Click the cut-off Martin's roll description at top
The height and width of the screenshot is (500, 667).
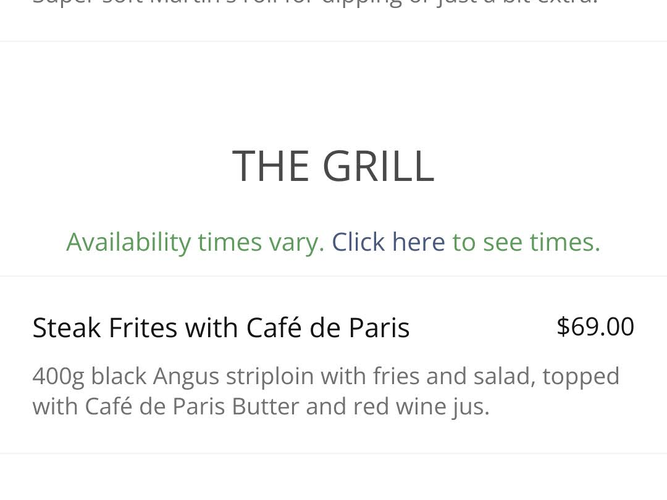[x=315, y=4]
